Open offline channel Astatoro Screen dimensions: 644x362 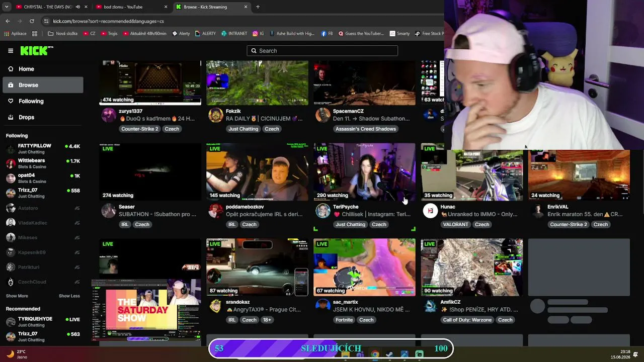43,208
